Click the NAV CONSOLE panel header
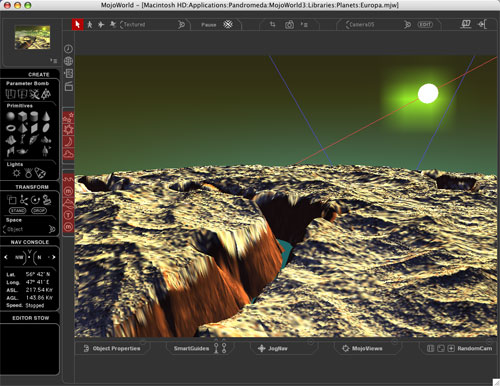 30,242
